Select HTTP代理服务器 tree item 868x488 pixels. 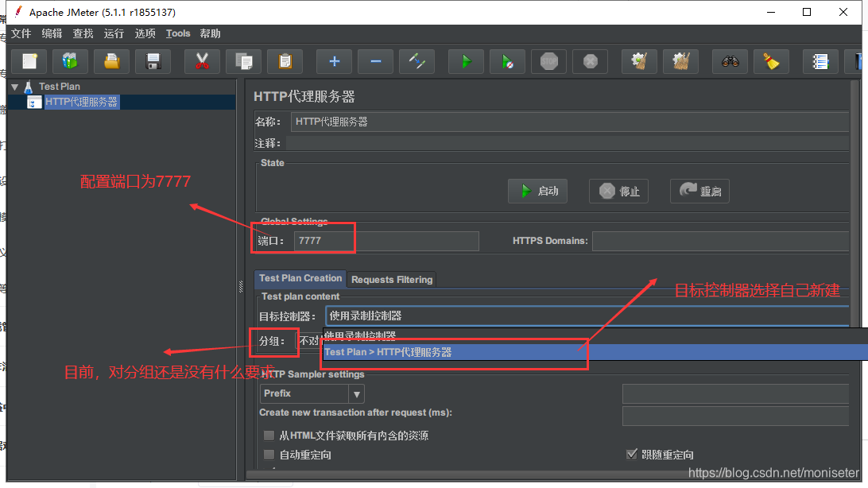coord(81,102)
